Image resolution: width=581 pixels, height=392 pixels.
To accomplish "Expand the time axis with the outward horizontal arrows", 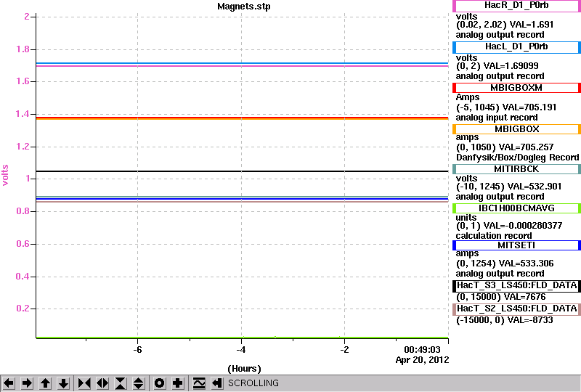I will [102, 383].
